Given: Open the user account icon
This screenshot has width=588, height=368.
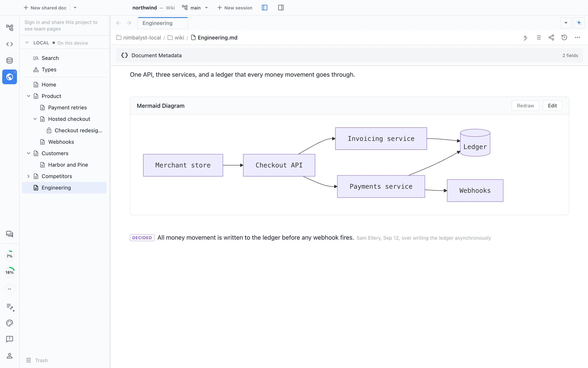Looking at the screenshot, I should tap(9, 356).
